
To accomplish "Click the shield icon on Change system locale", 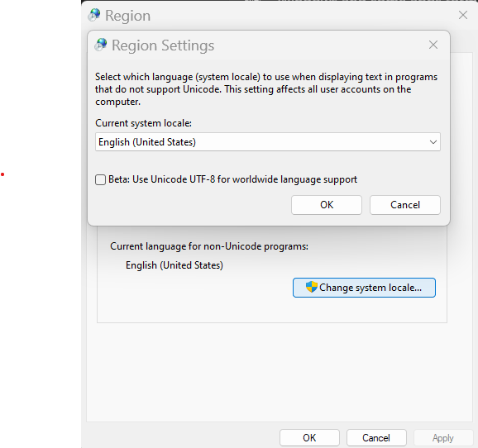I will click(312, 287).
